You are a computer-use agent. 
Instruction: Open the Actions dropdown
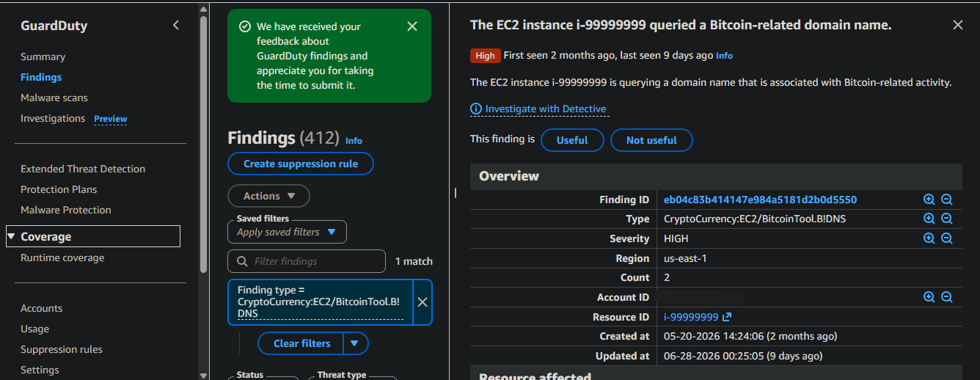click(x=268, y=196)
